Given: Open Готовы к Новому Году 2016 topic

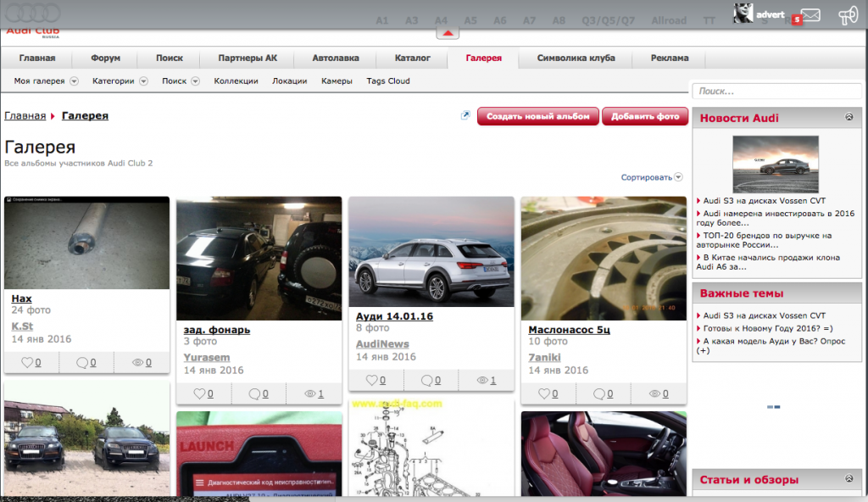Looking at the screenshot, I should pos(768,328).
